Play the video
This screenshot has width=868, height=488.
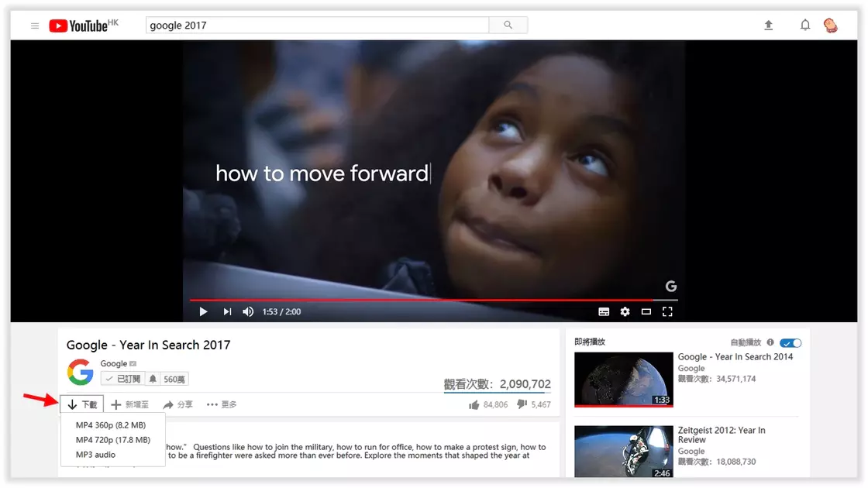coord(203,311)
